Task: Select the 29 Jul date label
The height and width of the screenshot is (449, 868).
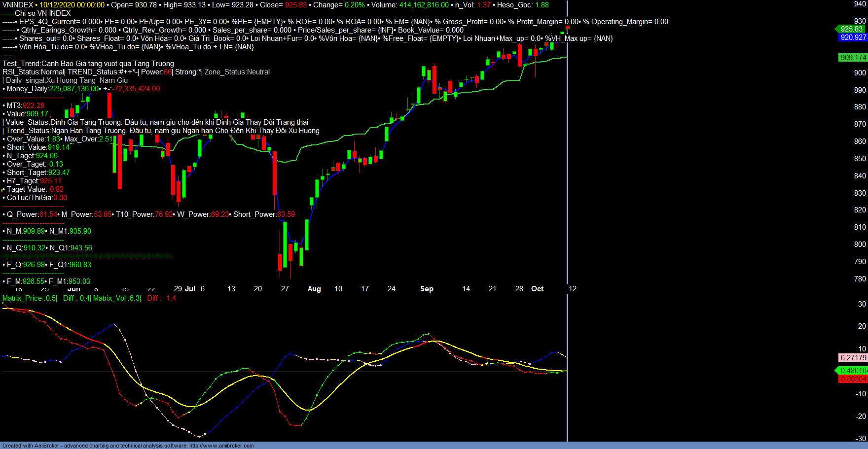Action: (184, 289)
